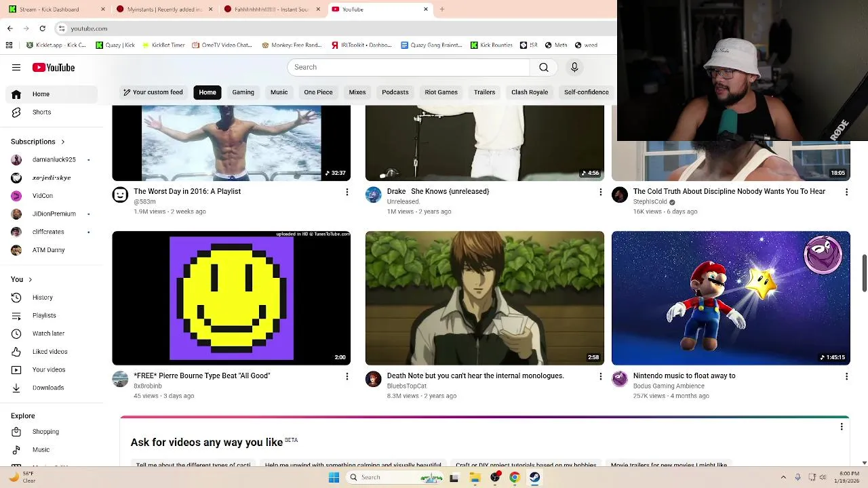Open options for Nintendo music video
The image size is (868, 488).
coord(846,376)
